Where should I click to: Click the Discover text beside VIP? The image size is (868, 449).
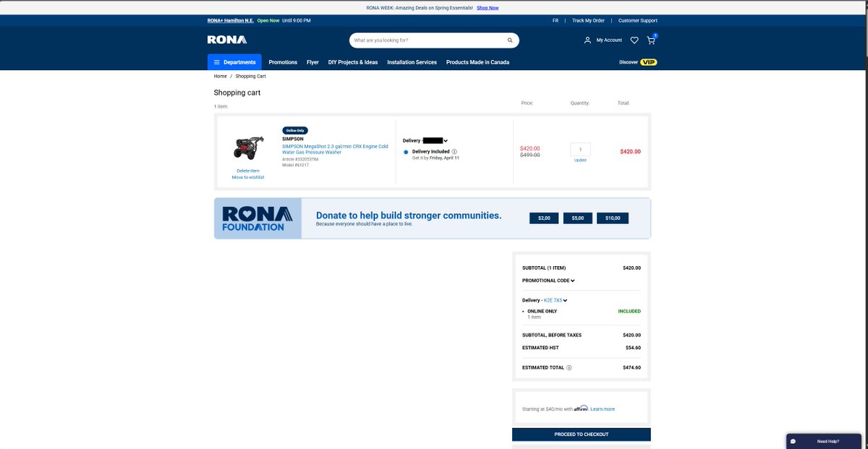[x=629, y=62]
